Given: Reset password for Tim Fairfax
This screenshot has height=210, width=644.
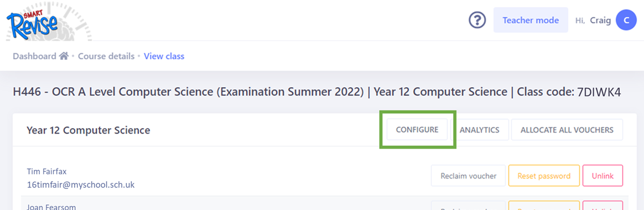Looking at the screenshot, I should click(x=544, y=176).
